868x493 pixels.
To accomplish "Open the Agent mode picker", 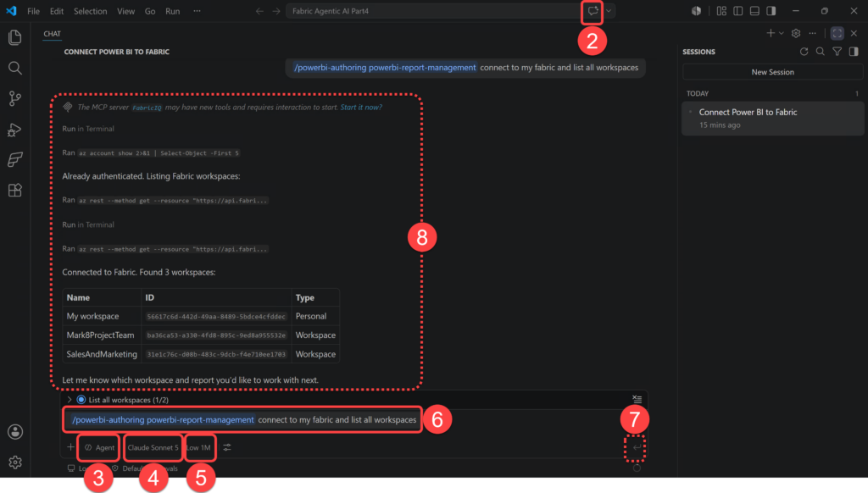I will click(100, 447).
